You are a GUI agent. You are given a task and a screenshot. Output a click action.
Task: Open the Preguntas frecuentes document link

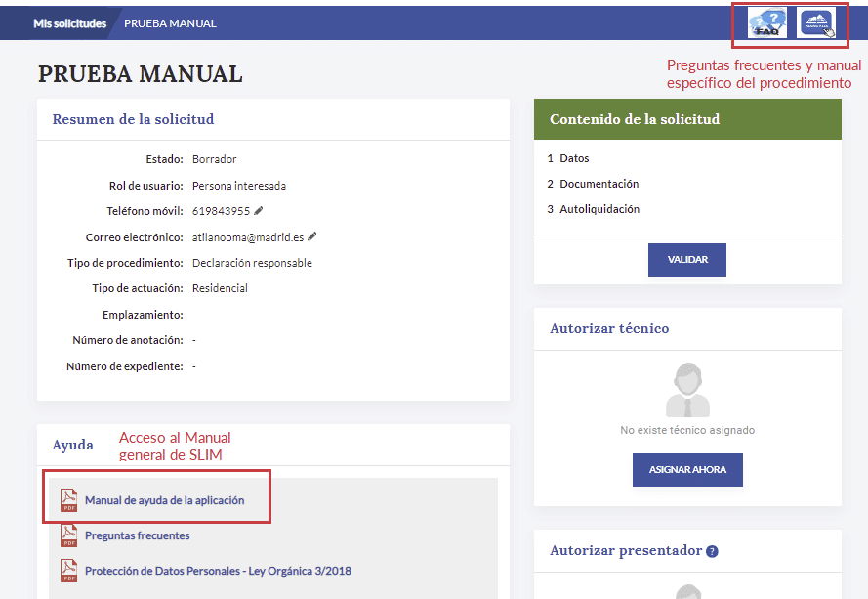137,535
